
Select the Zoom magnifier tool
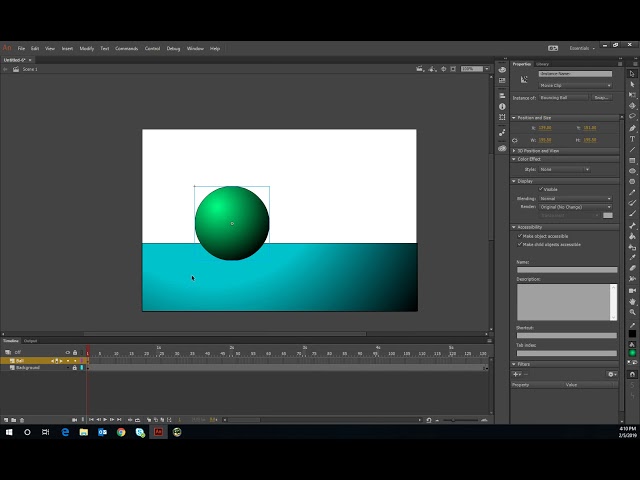[x=632, y=312]
